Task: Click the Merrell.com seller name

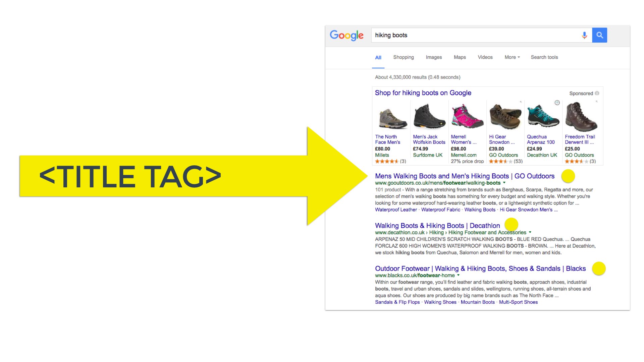Action: (x=464, y=155)
